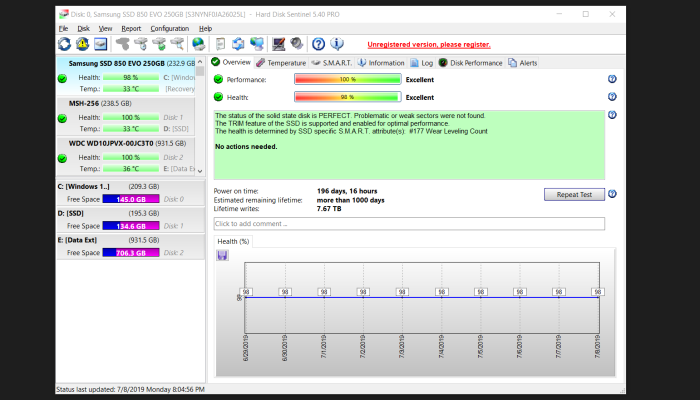Image resolution: width=700 pixels, height=400 pixels.
Task: Click the disk with clock toolbar icon
Action: [141, 44]
